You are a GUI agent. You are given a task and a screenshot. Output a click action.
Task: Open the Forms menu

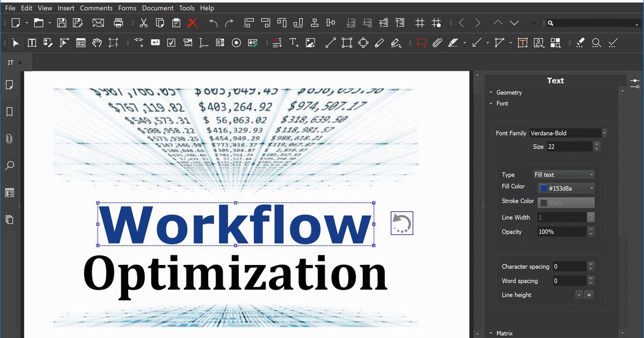coord(127,8)
